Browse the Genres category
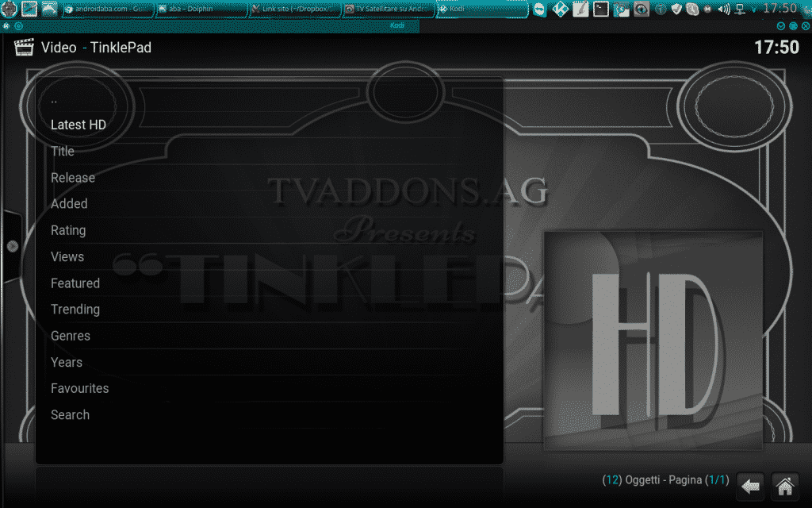The height and width of the screenshot is (508, 812). [270, 336]
